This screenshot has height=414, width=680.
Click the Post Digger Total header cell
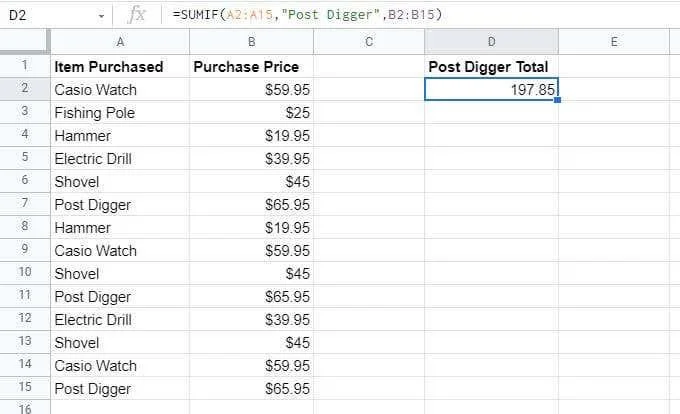(491, 66)
